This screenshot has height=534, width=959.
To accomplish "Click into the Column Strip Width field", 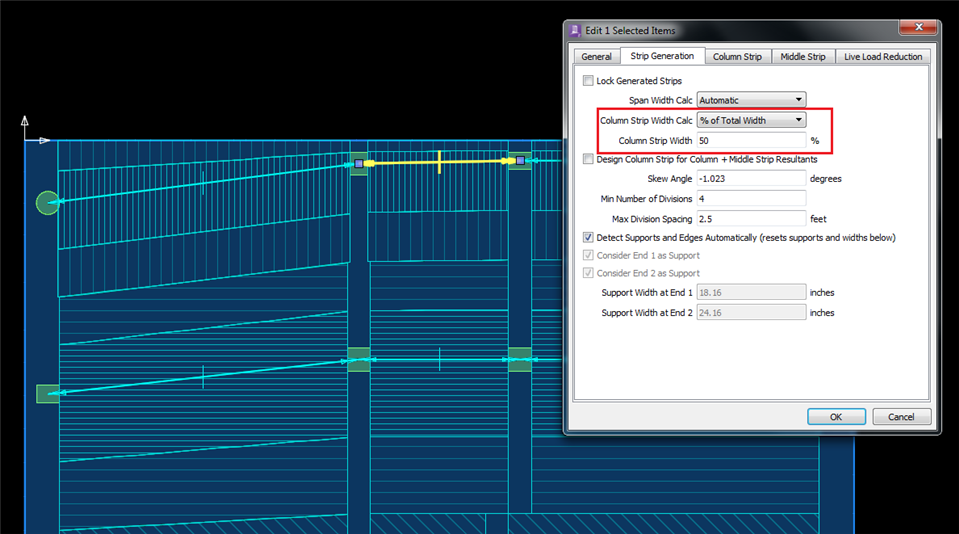I will click(751, 141).
